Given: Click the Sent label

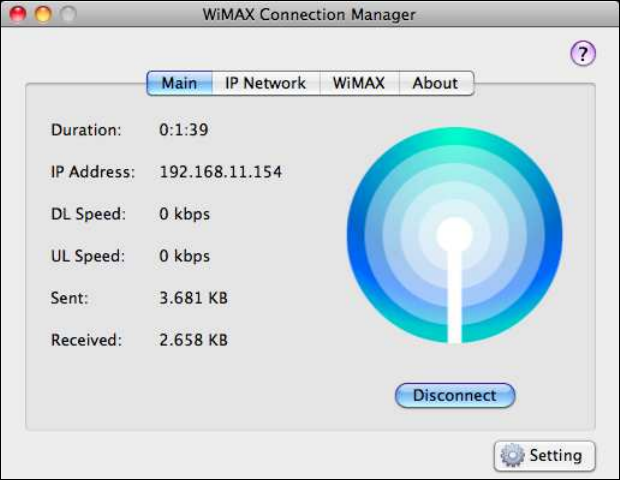Looking at the screenshot, I should click(69, 298).
